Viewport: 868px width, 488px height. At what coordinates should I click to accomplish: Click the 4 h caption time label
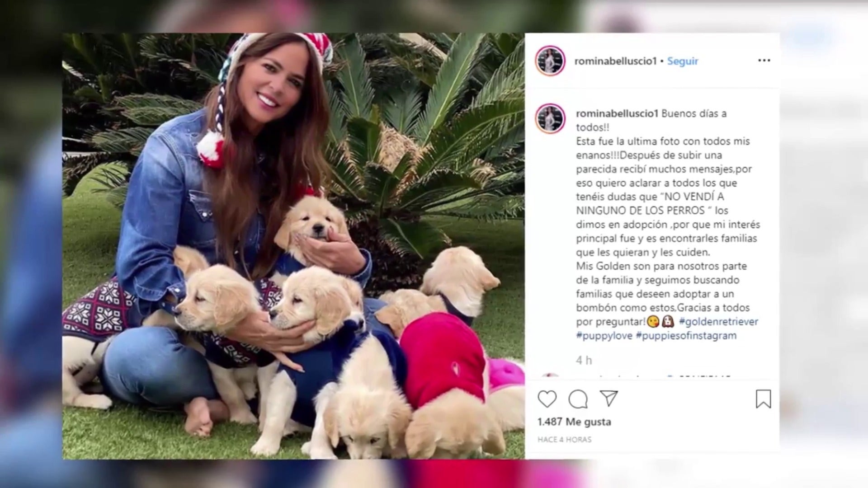tap(584, 360)
